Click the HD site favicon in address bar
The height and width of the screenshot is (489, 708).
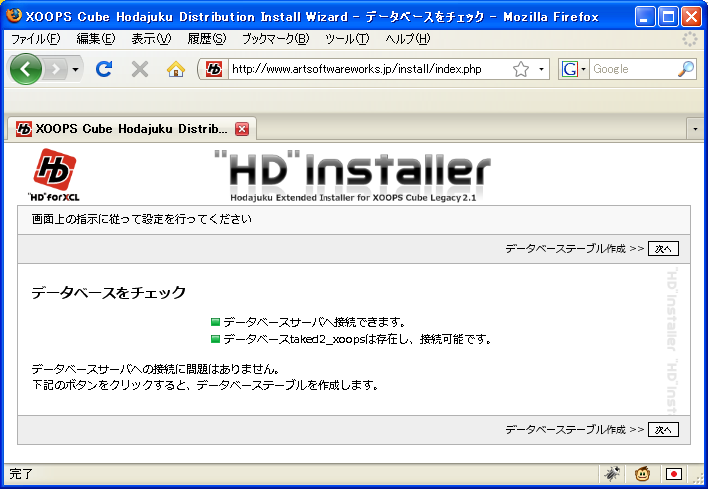click(x=214, y=69)
